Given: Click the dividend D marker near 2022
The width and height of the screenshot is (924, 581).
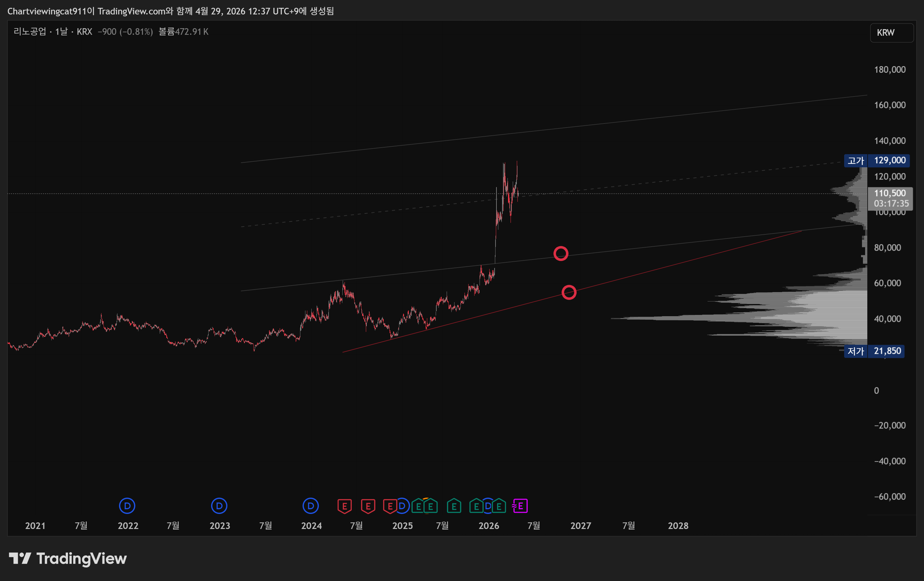Looking at the screenshot, I should click(x=127, y=506).
